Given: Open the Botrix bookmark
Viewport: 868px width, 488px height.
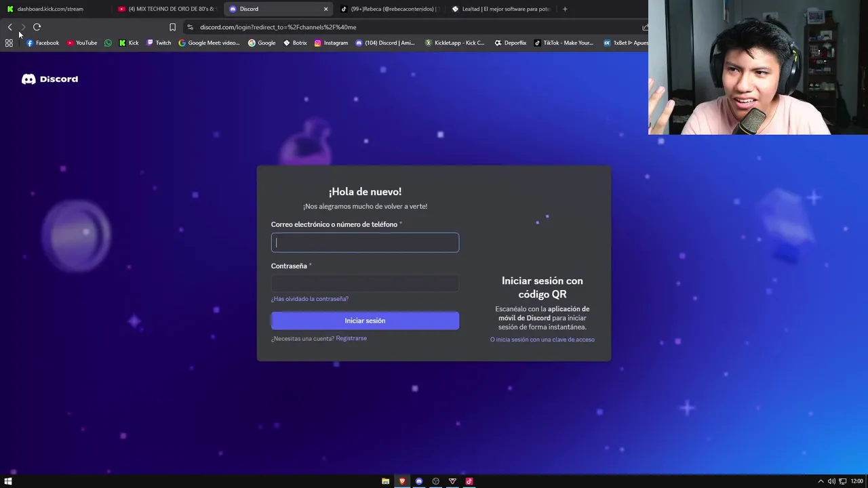Looking at the screenshot, I should coord(295,43).
